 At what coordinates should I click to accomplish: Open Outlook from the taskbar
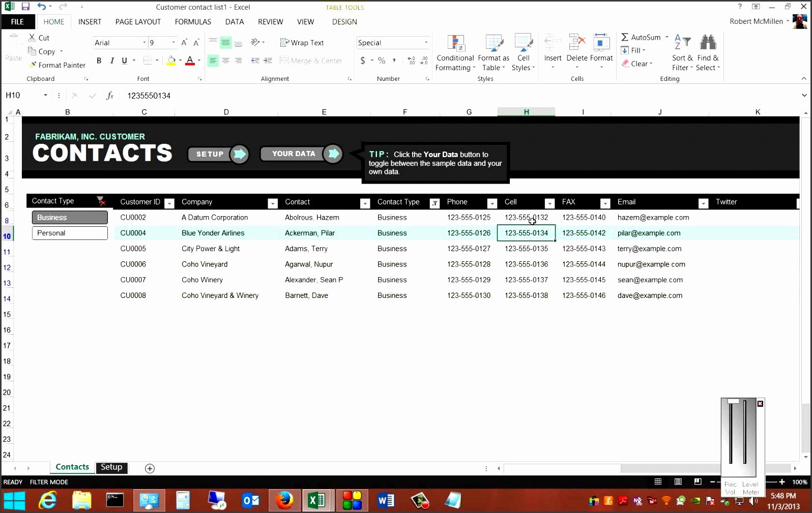(x=250, y=501)
